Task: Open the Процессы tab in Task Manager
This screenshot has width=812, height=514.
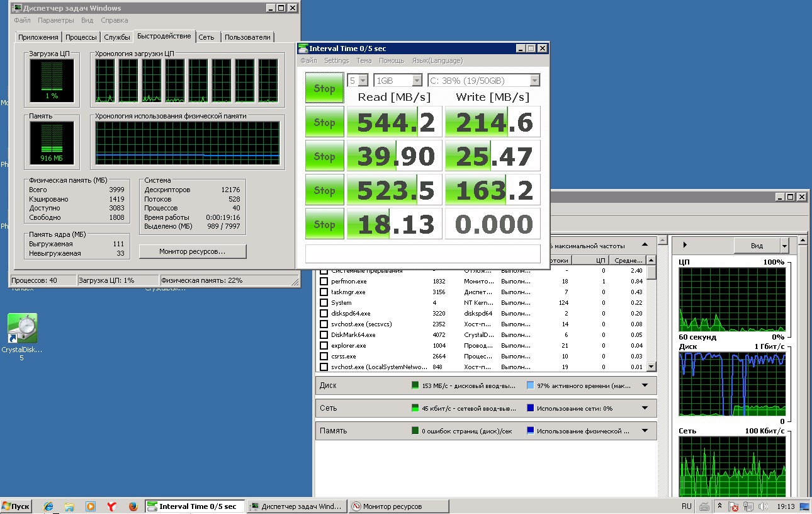Action: pyautogui.click(x=81, y=37)
